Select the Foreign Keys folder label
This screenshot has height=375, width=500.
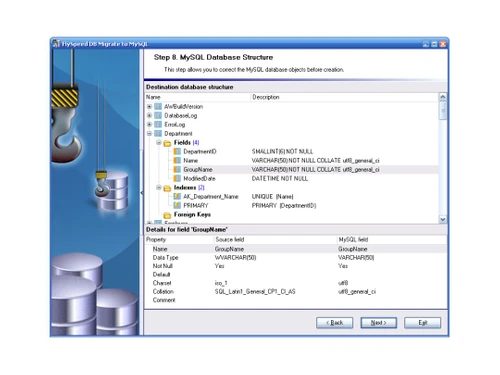coord(192,215)
